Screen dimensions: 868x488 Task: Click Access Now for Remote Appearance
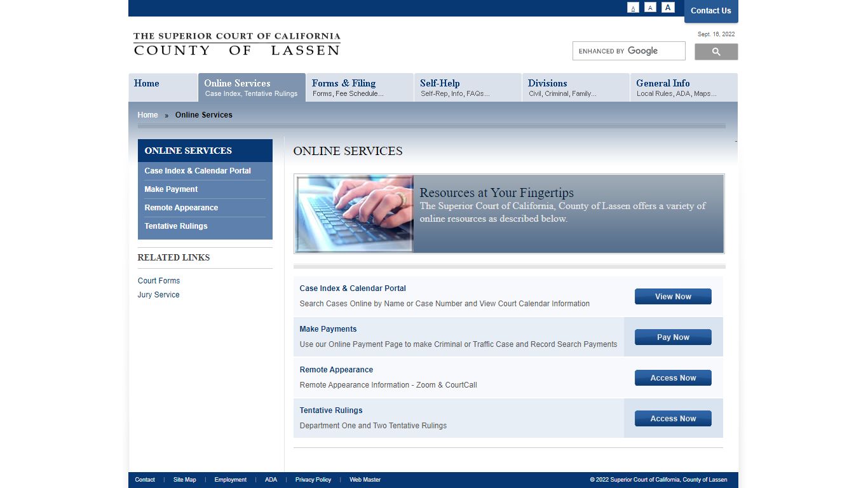673,378
